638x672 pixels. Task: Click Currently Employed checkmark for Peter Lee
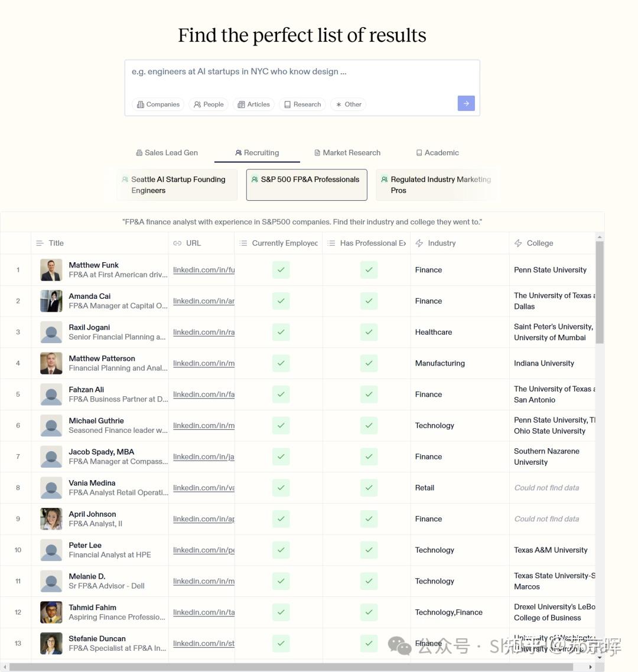281,550
